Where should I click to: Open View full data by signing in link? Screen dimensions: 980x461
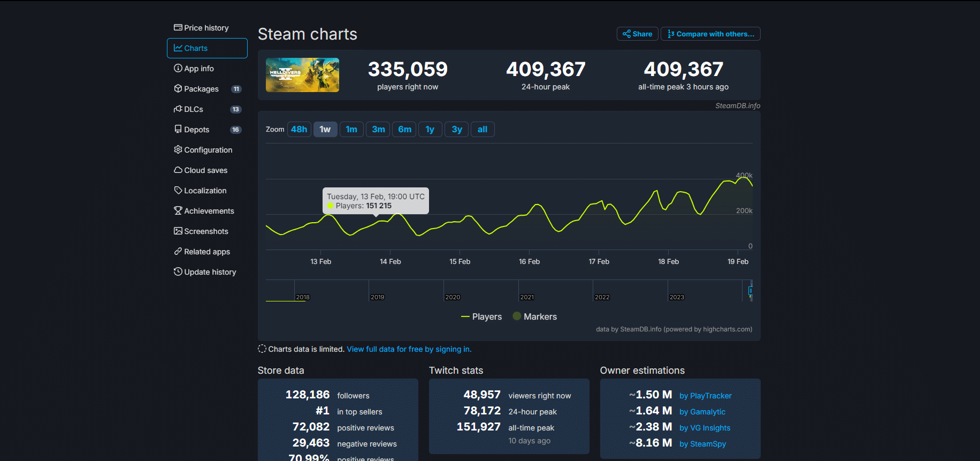[409, 349]
